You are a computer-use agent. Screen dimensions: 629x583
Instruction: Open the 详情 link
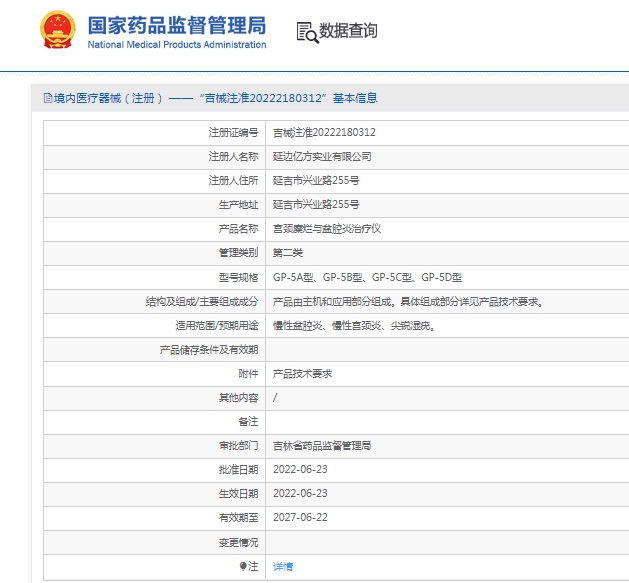[x=283, y=566]
